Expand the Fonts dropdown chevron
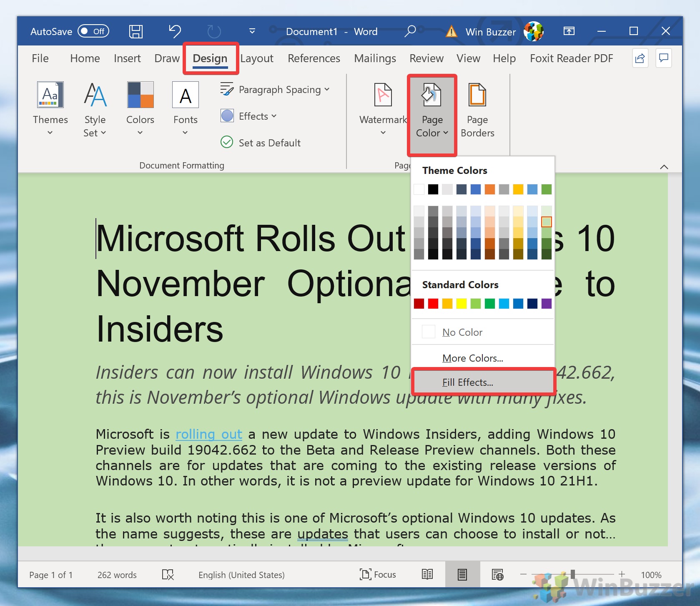Screen dimensions: 700x606 point(185,133)
